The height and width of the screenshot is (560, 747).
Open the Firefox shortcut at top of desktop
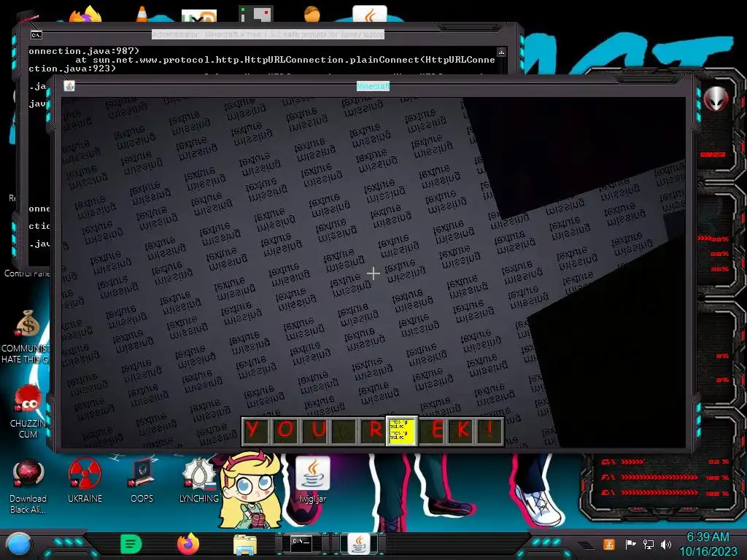coord(86,15)
